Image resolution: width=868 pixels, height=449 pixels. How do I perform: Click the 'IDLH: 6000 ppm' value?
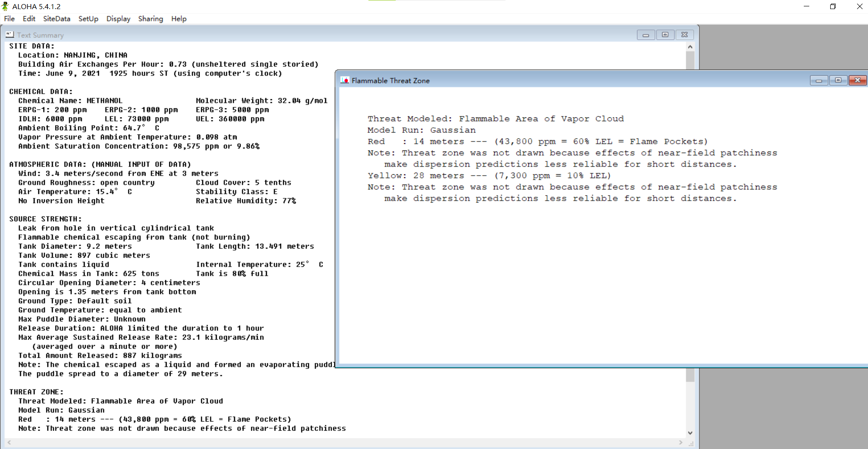click(x=50, y=119)
